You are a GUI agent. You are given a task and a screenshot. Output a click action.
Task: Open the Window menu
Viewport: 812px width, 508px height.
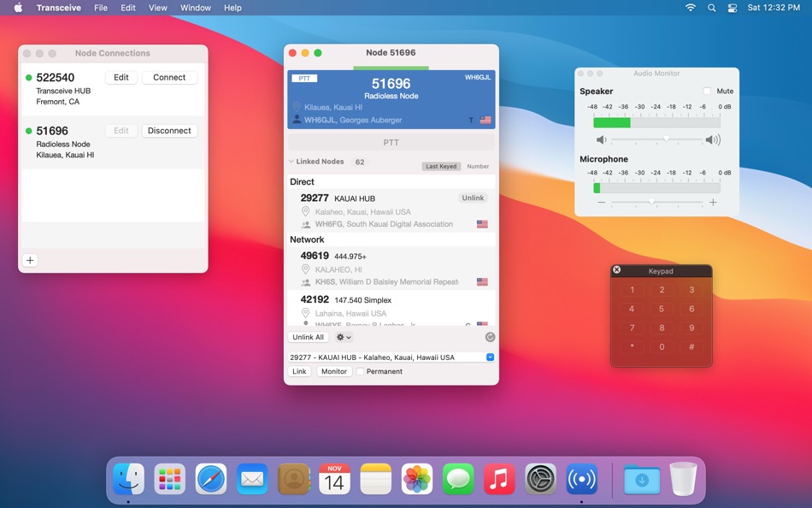[195, 8]
